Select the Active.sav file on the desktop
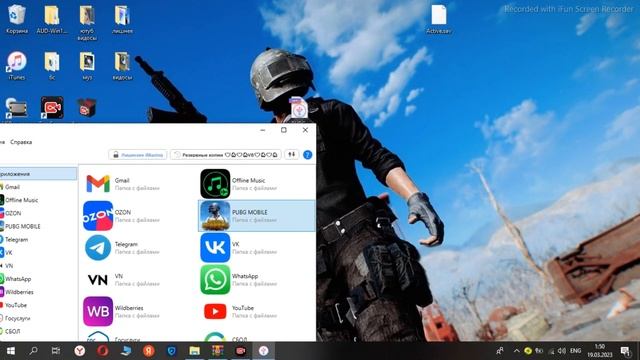 click(439, 19)
